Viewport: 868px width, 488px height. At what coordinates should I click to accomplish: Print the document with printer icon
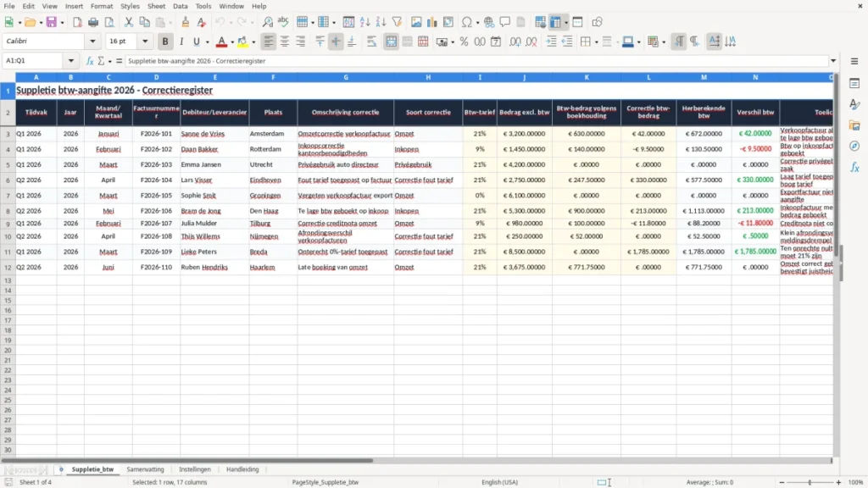coord(93,22)
